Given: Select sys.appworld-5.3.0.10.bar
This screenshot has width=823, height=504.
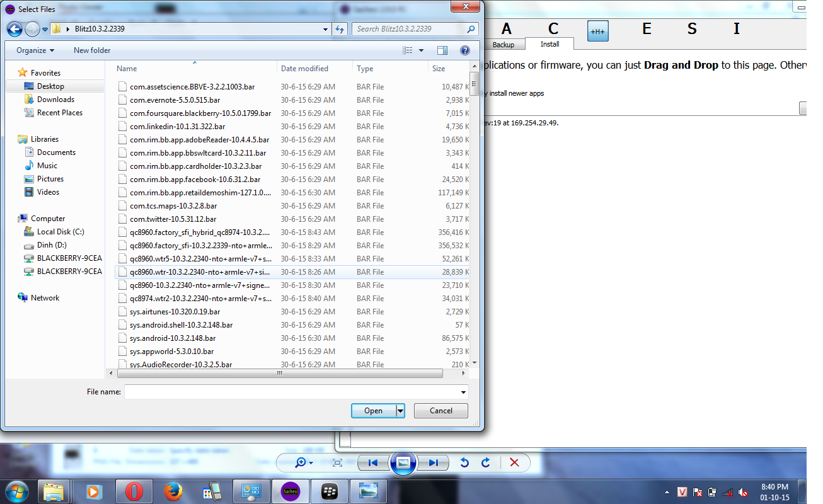Looking at the screenshot, I should [x=172, y=352].
